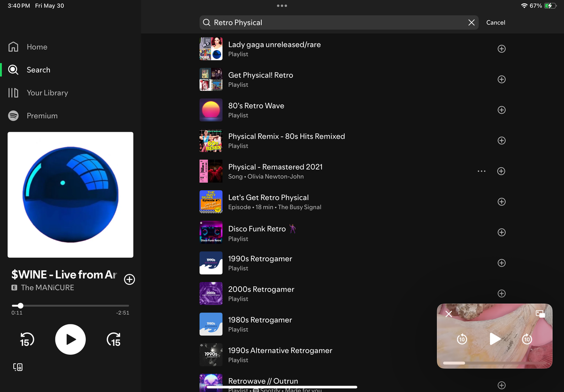Add 2000s Retrogamer playlist to library
This screenshot has height=392, width=564.
[x=501, y=294]
